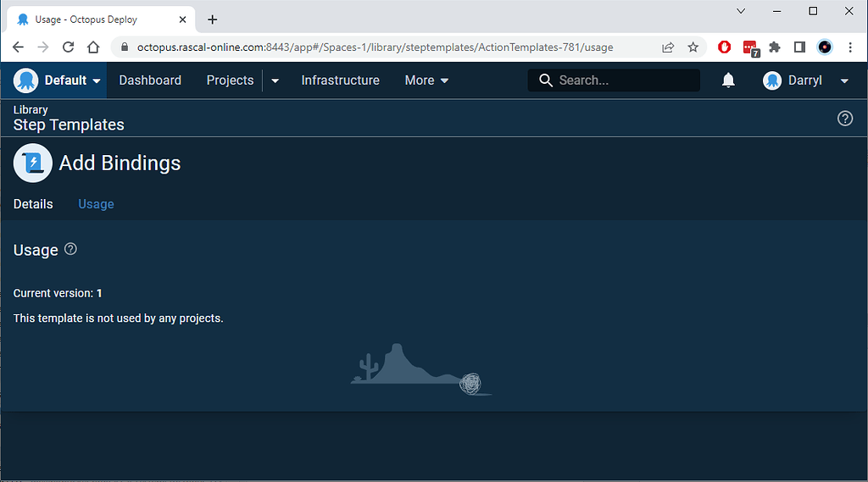Click the help icon next to Usage heading

click(70, 249)
